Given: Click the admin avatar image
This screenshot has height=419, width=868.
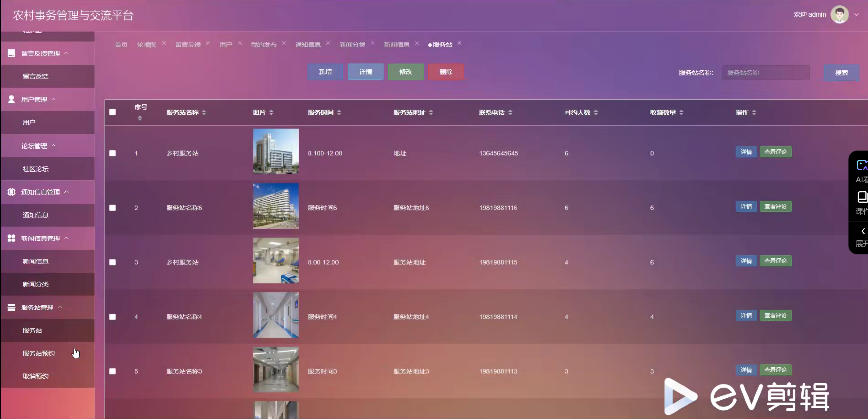Looking at the screenshot, I should click(x=839, y=15).
